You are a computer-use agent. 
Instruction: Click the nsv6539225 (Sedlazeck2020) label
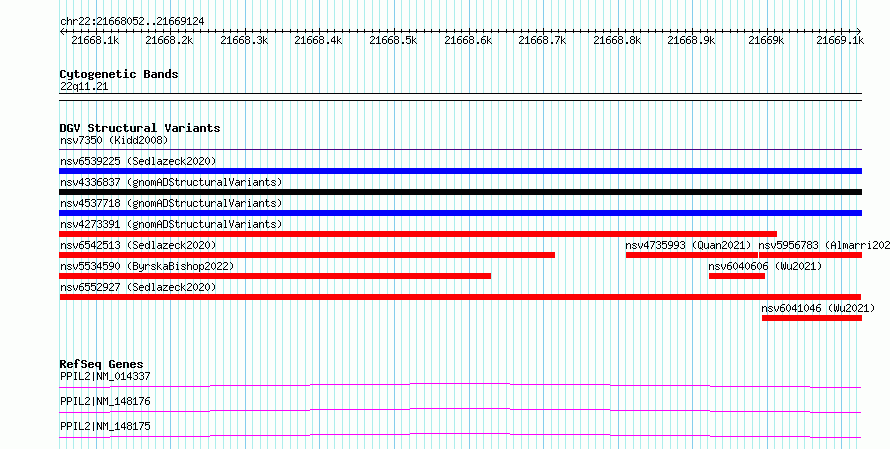(x=138, y=161)
